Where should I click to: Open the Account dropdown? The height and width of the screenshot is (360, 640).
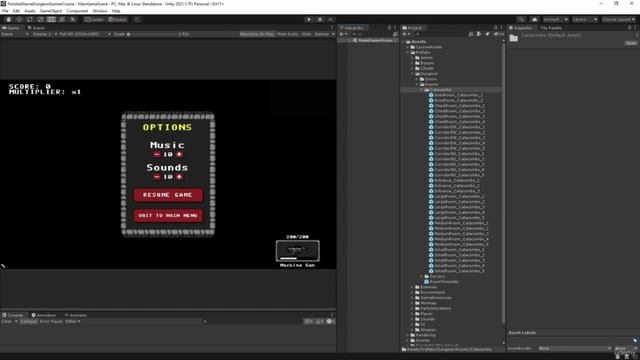point(555,19)
